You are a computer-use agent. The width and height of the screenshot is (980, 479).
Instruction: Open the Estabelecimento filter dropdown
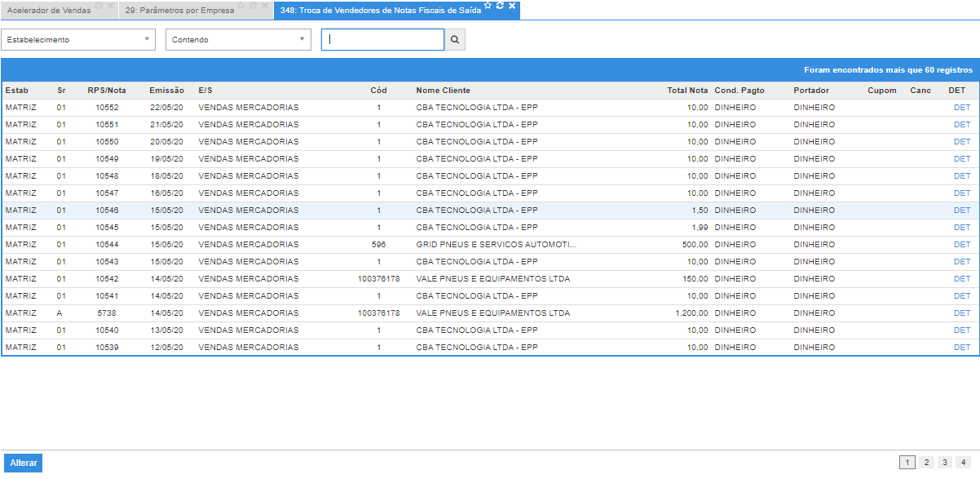click(78, 39)
